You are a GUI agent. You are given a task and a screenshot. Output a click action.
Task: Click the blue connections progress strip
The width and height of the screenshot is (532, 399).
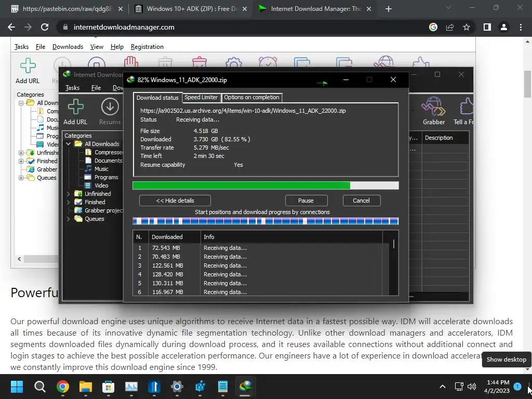tap(265, 221)
